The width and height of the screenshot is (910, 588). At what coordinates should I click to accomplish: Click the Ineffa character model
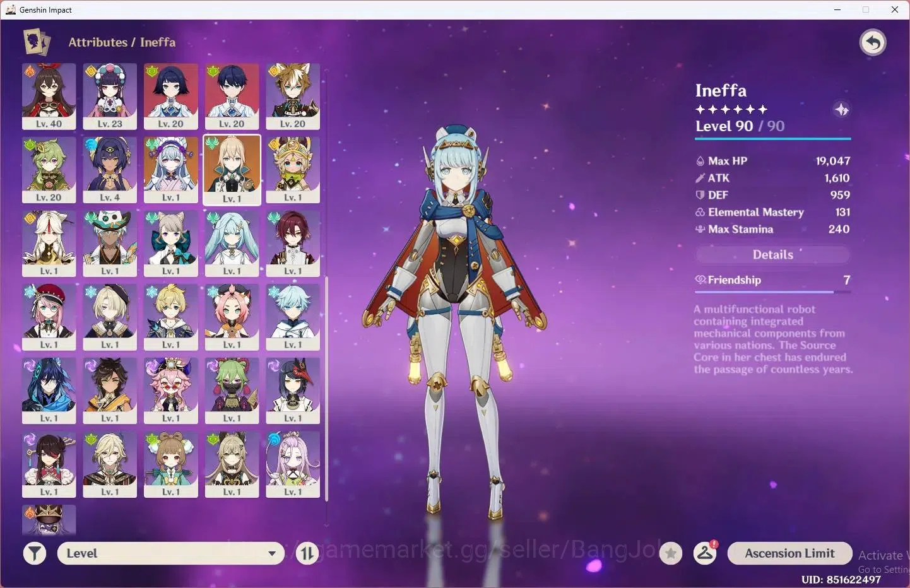tap(454, 322)
